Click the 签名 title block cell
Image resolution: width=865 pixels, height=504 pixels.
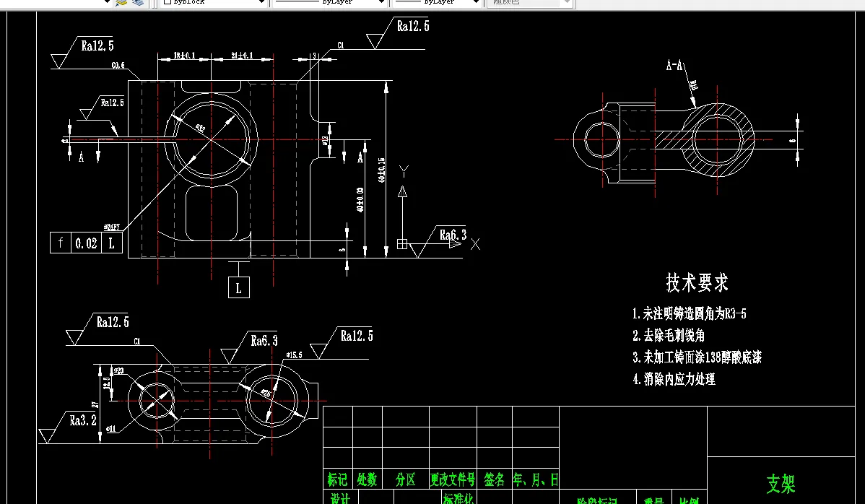point(495,479)
